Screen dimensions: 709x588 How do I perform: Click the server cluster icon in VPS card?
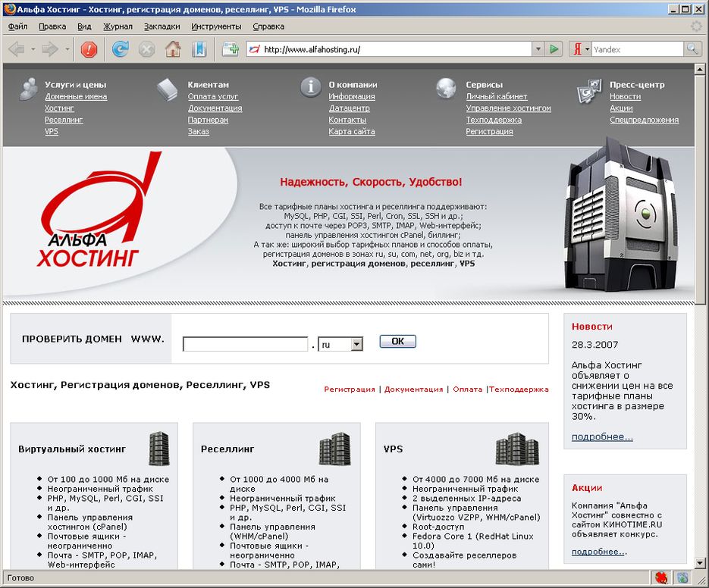pyautogui.click(x=518, y=449)
